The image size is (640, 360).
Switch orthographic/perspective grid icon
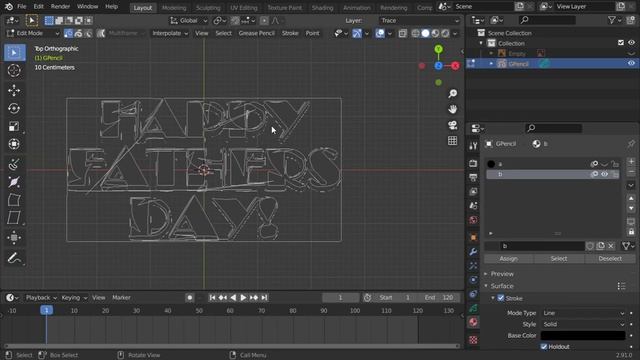[x=452, y=140]
